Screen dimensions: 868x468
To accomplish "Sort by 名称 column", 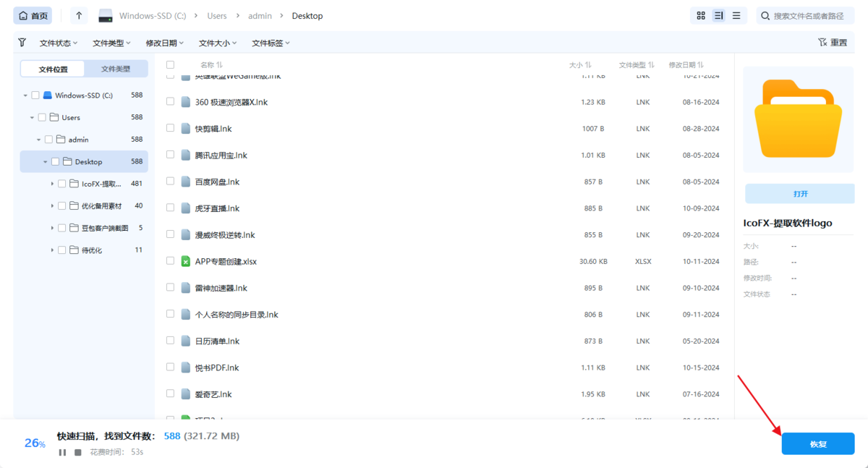I will tap(211, 65).
